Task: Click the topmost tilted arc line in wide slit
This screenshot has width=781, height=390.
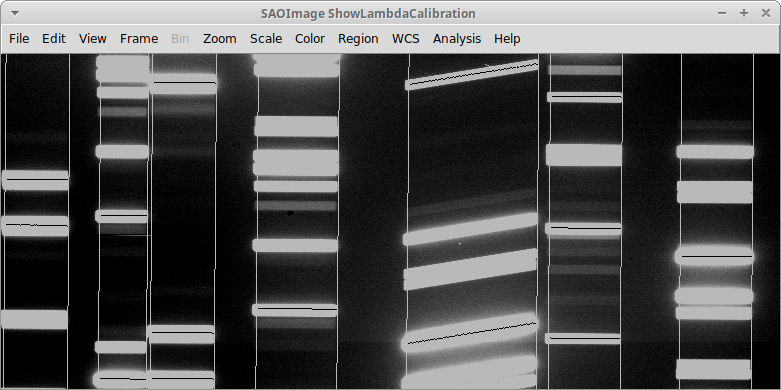Action: coord(472,74)
